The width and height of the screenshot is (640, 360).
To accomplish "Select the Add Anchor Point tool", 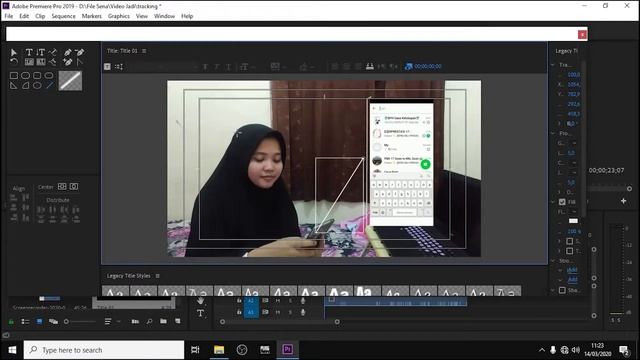I will coord(67,62).
